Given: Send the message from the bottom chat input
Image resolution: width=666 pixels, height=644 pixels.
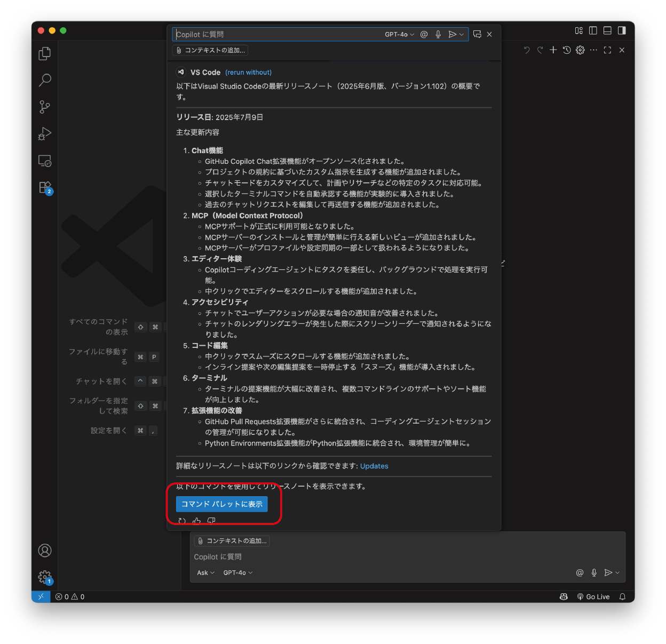Looking at the screenshot, I should click(x=608, y=573).
